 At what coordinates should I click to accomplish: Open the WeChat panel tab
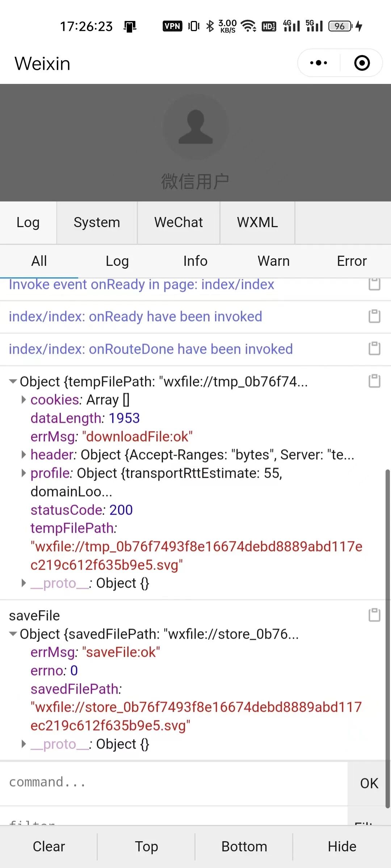(x=178, y=222)
